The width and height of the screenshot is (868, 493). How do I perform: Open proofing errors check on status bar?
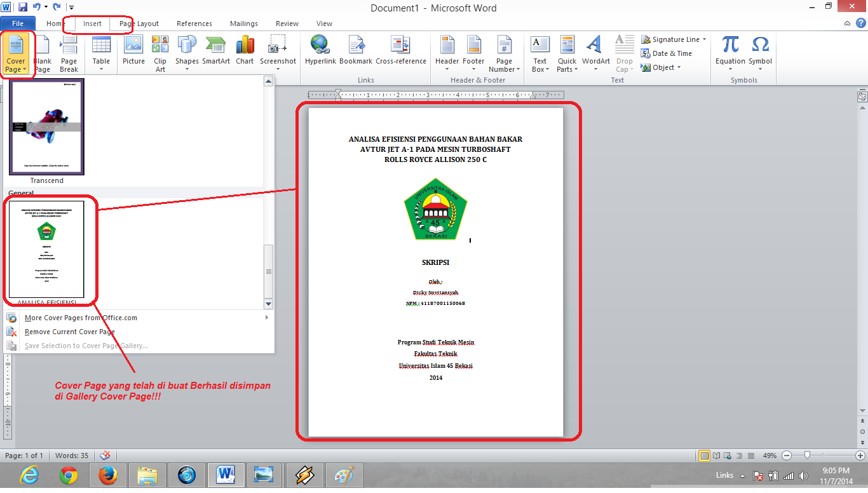tap(105, 456)
